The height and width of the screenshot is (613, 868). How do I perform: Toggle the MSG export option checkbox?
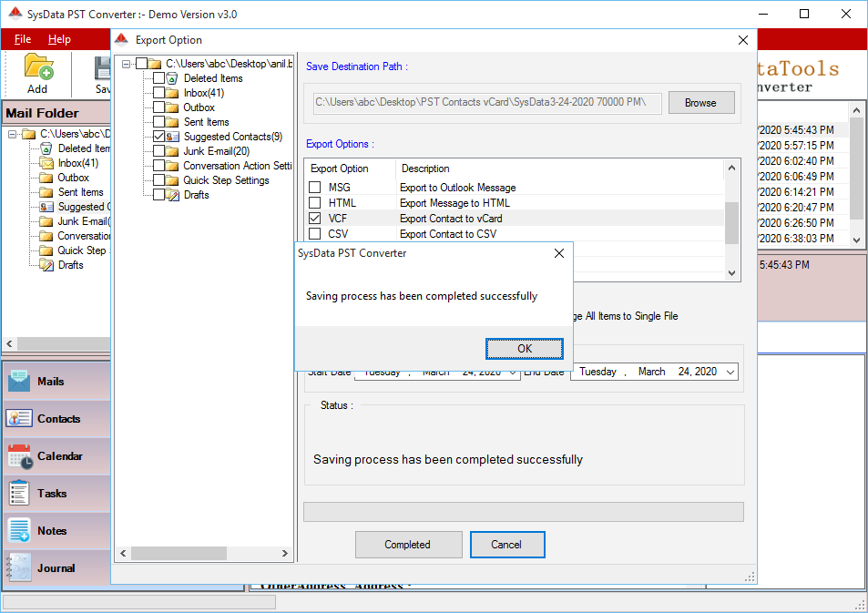[x=314, y=187]
